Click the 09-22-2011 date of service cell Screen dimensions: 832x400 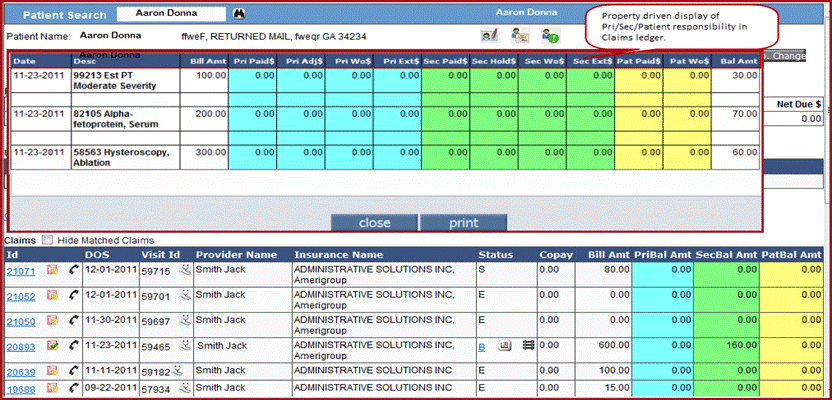click(x=110, y=388)
